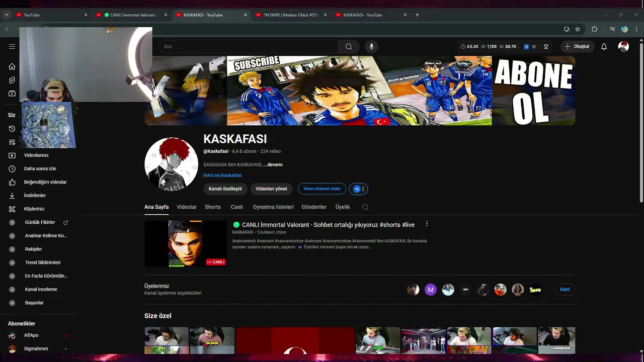Start voice search with microphone icon
Viewport: 644px width, 362px height.
tap(371, 46)
